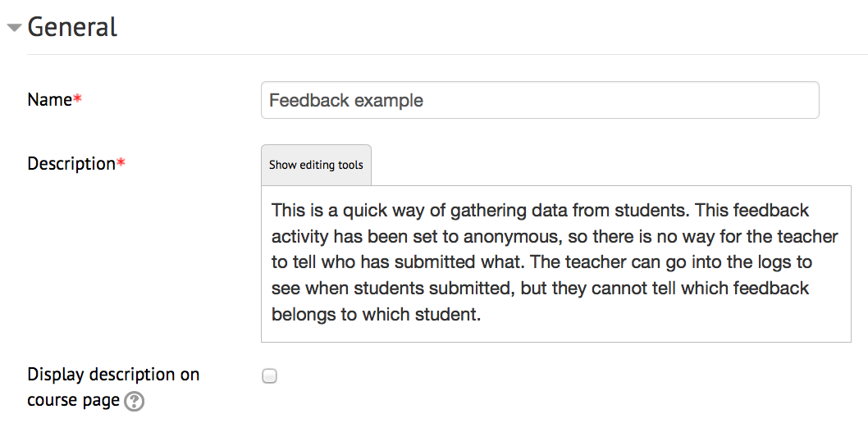Click the Description field label
868x423 pixels.
(71, 164)
